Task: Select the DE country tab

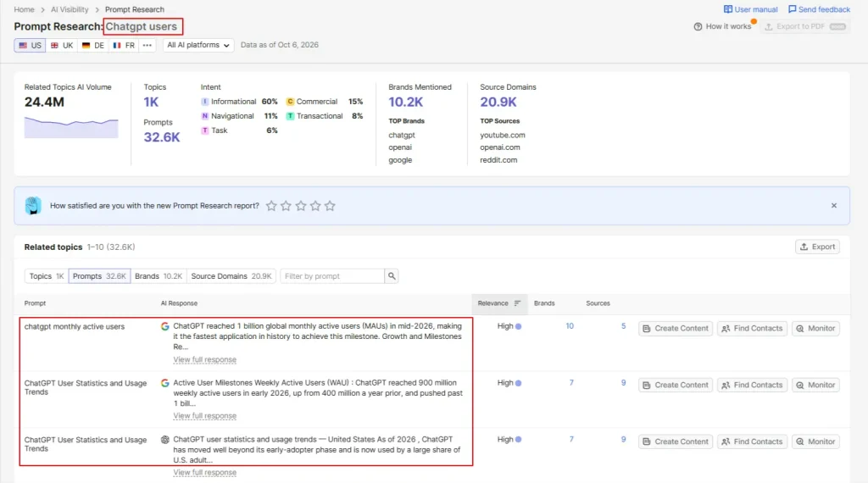Action: pos(92,46)
